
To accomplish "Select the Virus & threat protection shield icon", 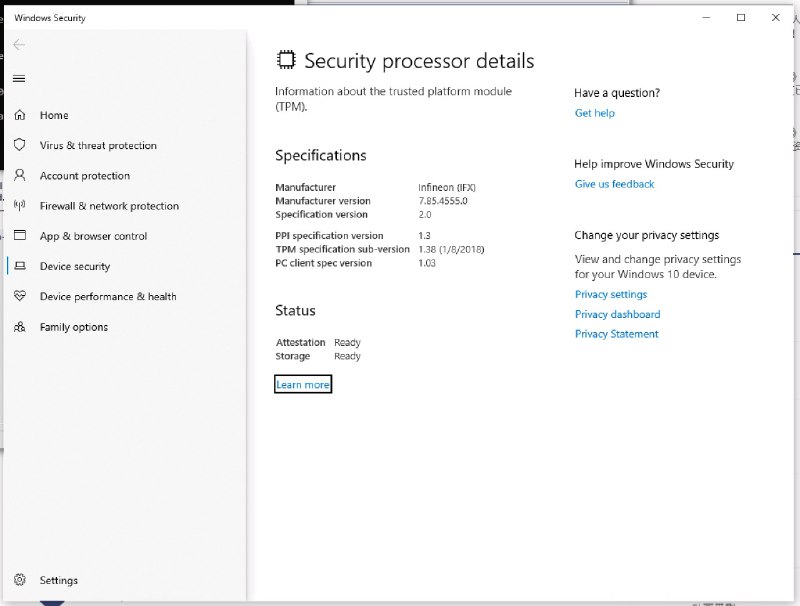I will [20, 145].
